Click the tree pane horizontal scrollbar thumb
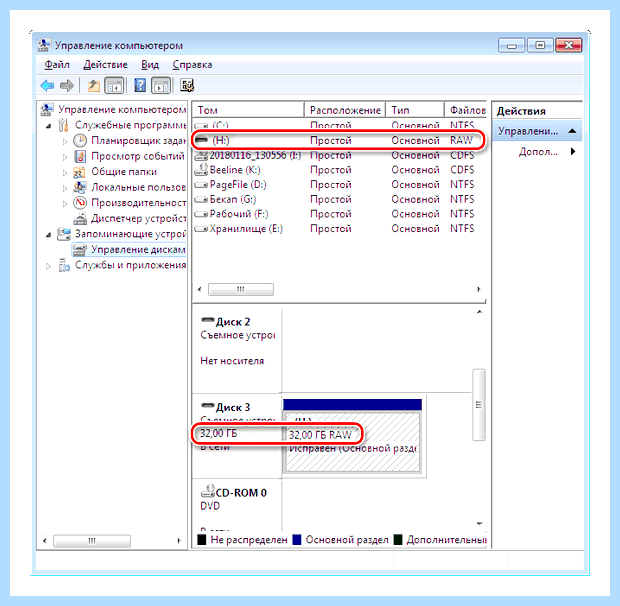 click(92, 541)
